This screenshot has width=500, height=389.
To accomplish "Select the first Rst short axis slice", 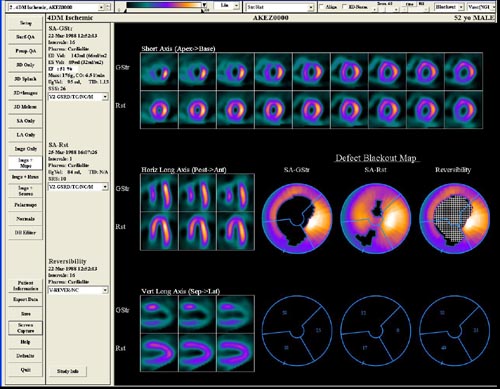I will point(159,110).
